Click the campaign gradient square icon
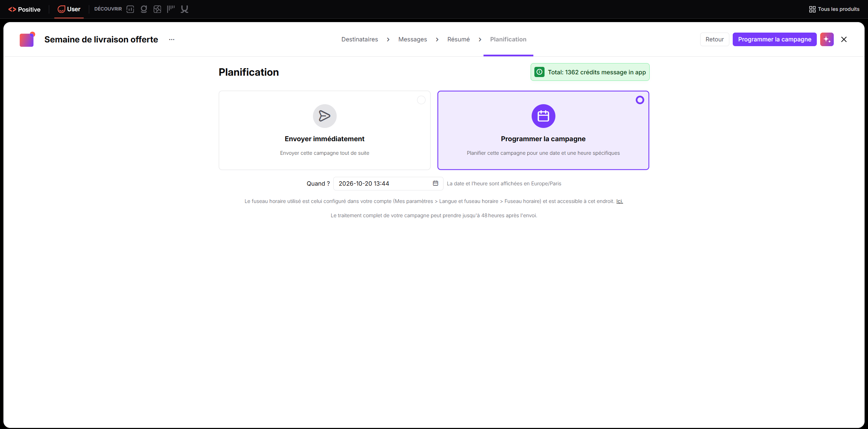 27,40
